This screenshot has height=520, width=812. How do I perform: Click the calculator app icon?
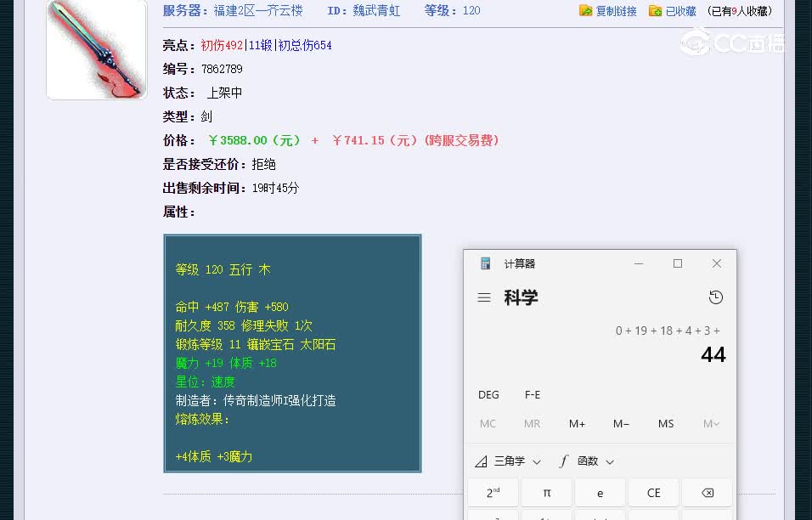[x=485, y=263]
